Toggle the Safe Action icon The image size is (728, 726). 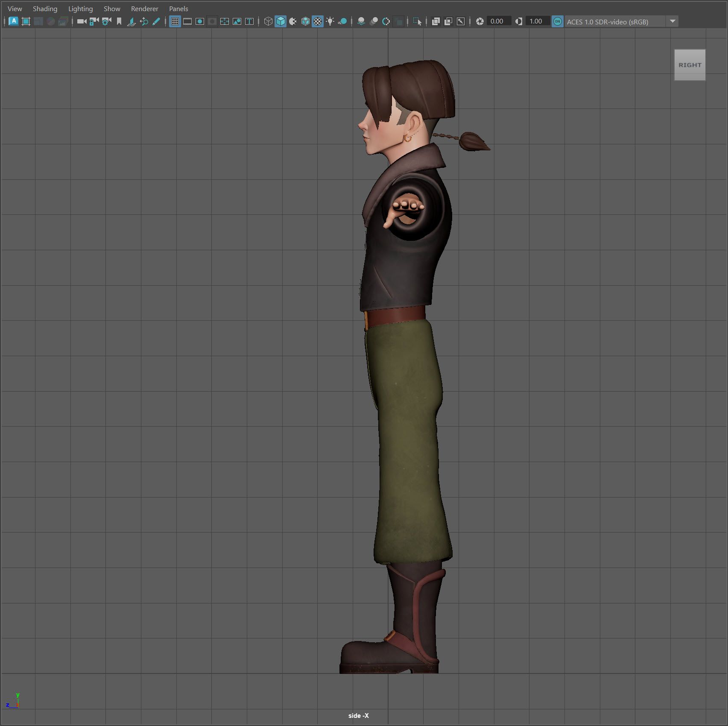(x=237, y=21)
